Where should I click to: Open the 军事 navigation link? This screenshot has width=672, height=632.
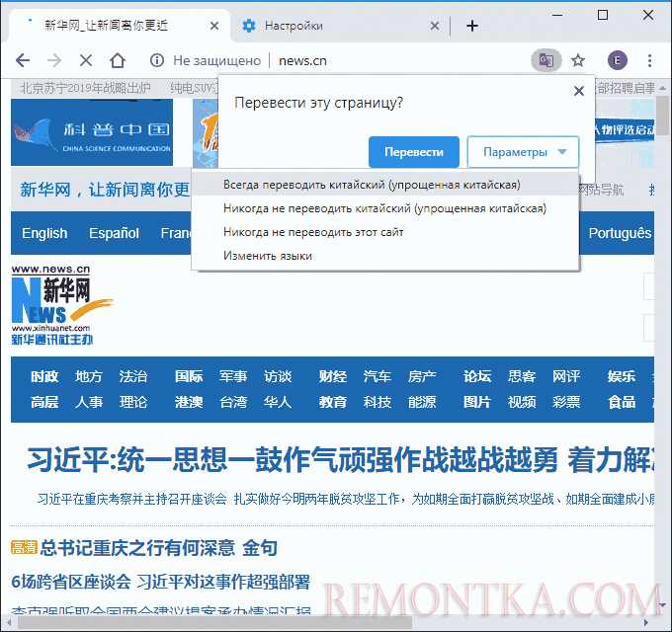tap(233, 376)
